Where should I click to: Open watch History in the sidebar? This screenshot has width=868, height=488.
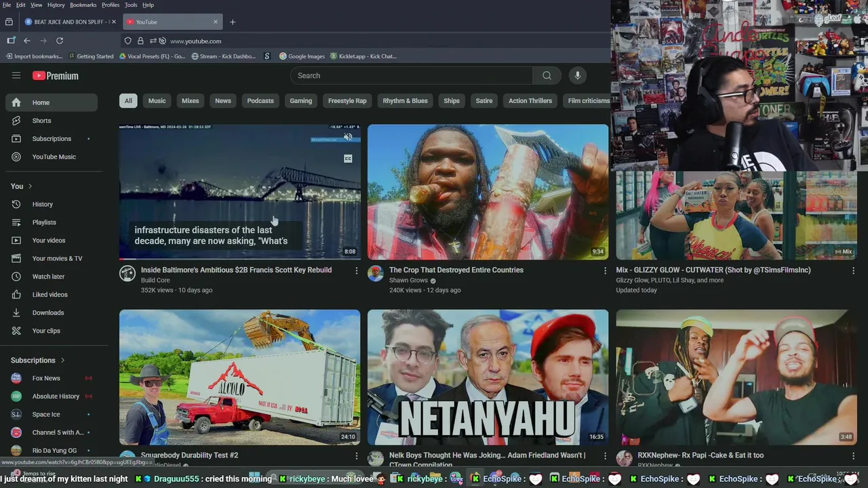[x=52, y=204]
